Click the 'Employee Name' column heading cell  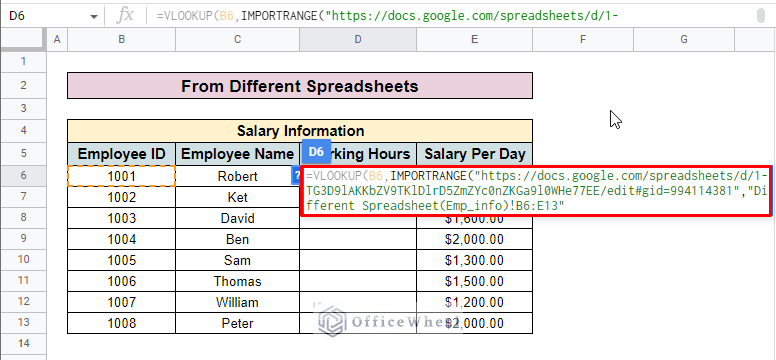click(238, 154)
